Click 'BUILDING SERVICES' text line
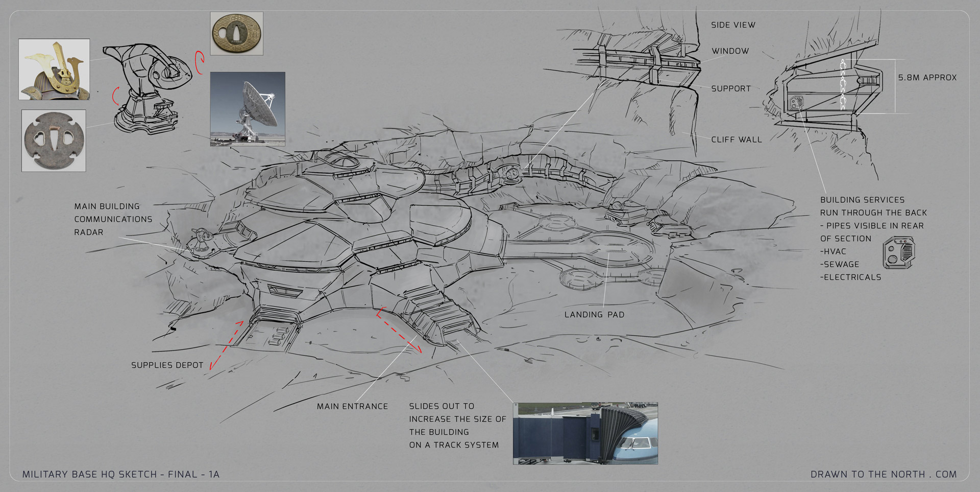 tap(862, 200)
